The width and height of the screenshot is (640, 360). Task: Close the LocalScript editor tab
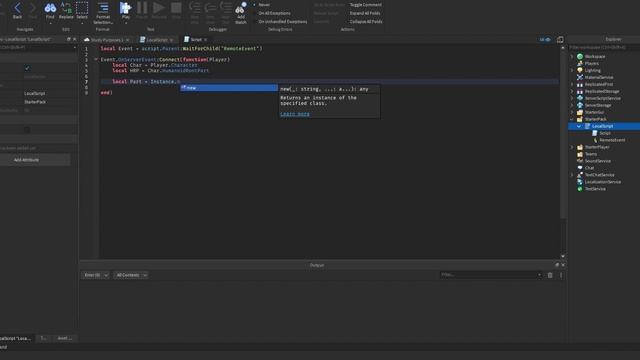pos(171,40)
